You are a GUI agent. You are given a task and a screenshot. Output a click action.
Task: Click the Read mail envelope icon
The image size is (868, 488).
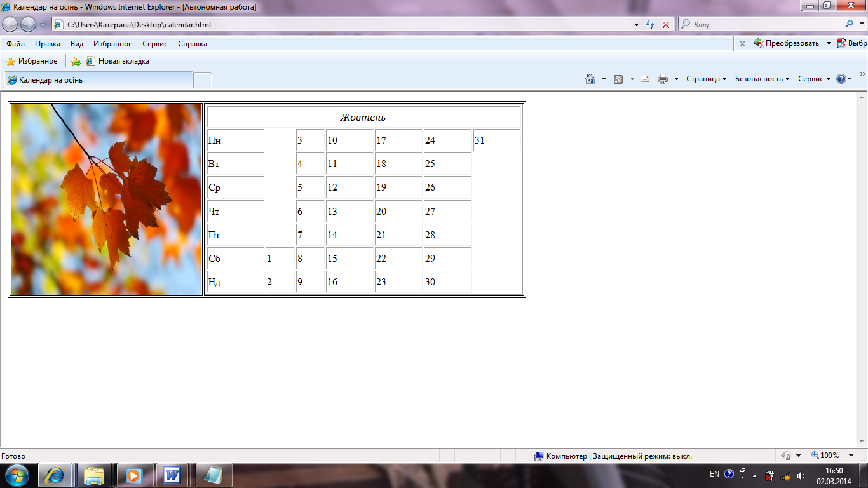pyautogui.click(x=645, y=79)
